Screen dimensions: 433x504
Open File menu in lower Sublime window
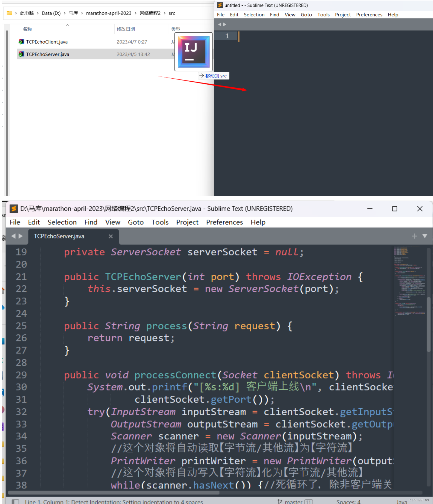15,222
